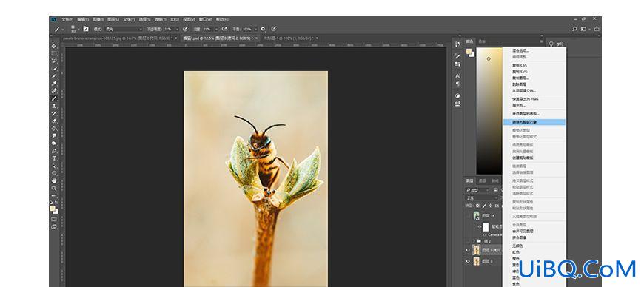Image resolution: width=644 pixels, height=287 pixels.
Task: Open the Brush Settings panel dock icon
Action: 457,55
